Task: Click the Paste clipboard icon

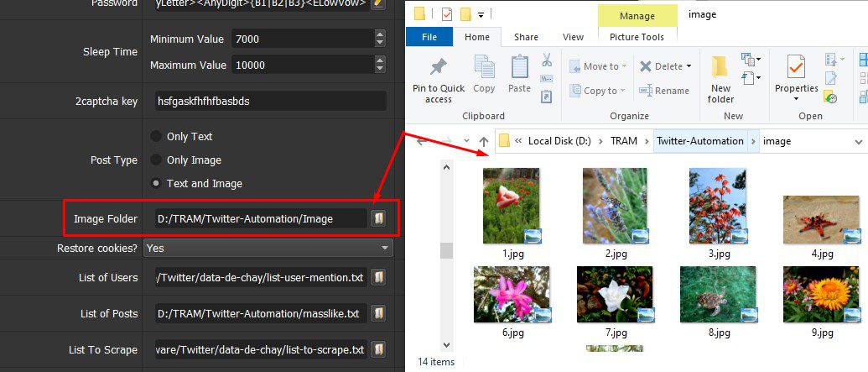Action: pyautogui.click(x=519, y=66)
